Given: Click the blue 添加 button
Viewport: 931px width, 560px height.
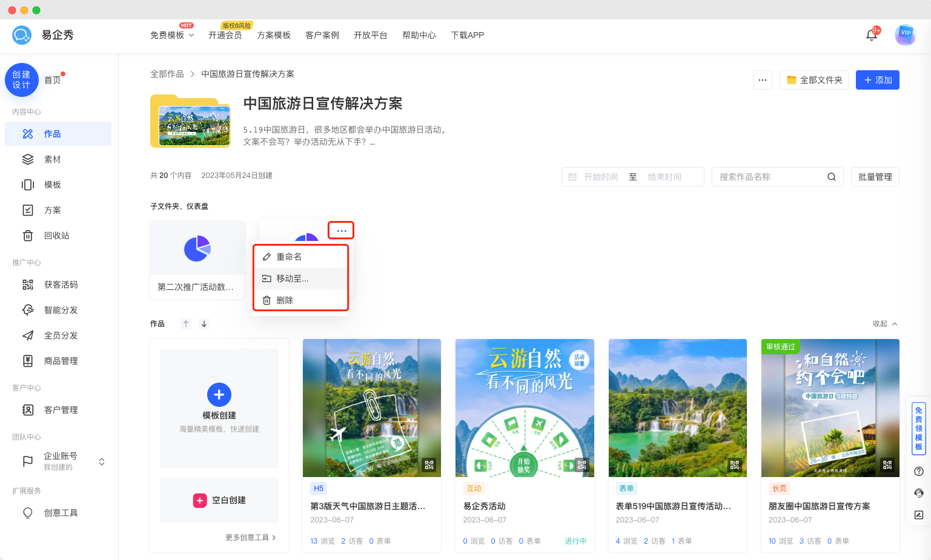Looking at the screenshot, I should click(x=877, y=80).
